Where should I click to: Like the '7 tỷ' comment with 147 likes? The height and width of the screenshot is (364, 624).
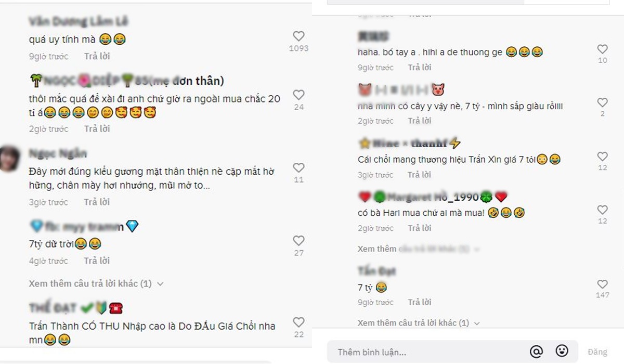coord(602,284)
